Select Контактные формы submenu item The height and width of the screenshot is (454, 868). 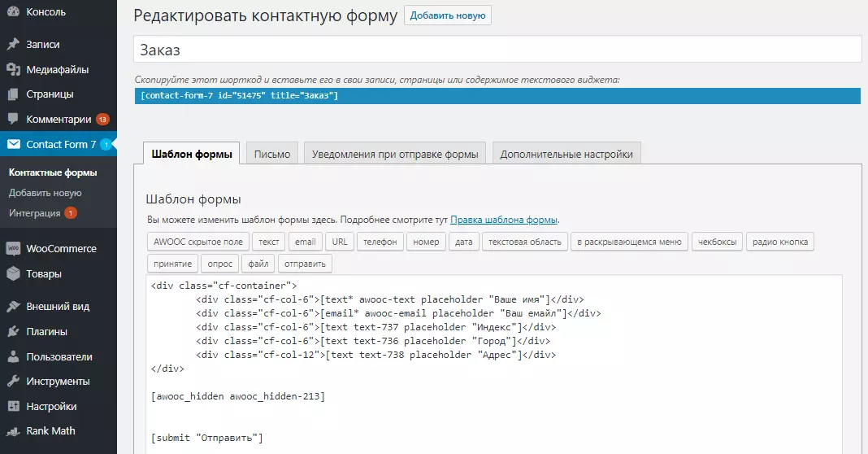[x=53, y=172]
